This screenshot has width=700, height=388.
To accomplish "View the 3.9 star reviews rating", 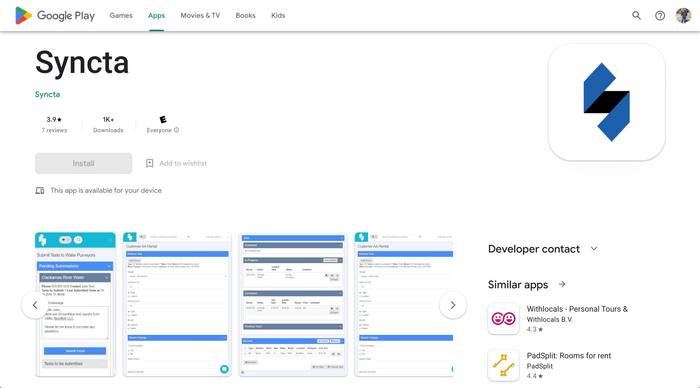I will pos(54,125).
